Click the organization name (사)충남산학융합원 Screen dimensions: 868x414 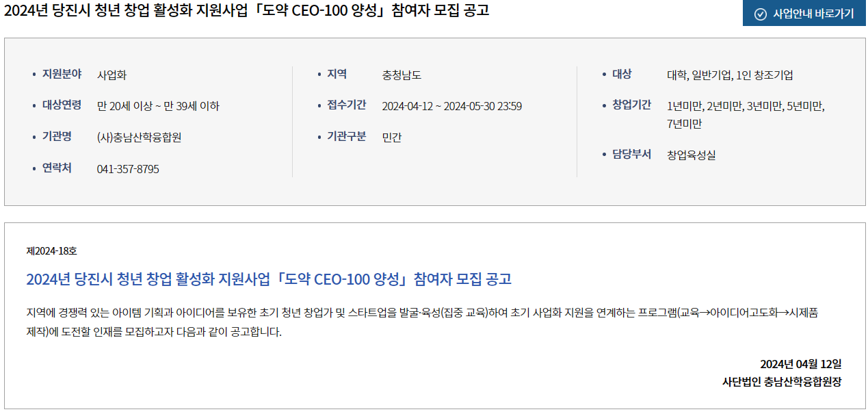click(x=139, y=137)
